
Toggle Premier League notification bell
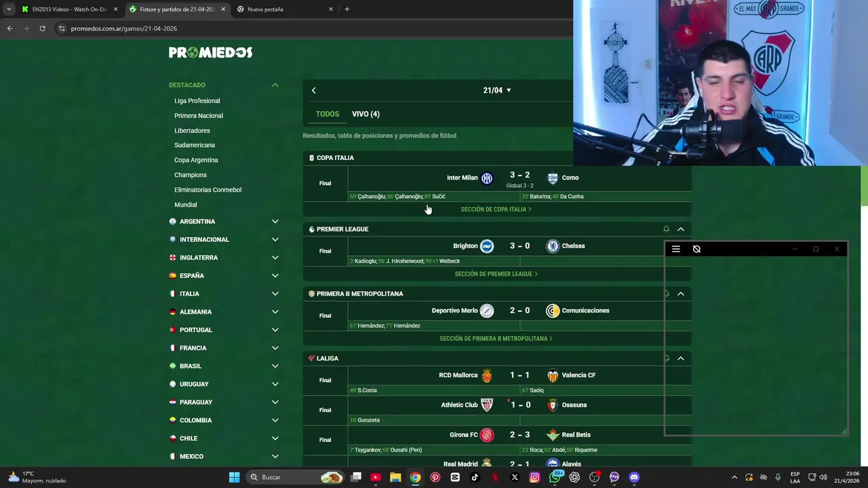666,229
